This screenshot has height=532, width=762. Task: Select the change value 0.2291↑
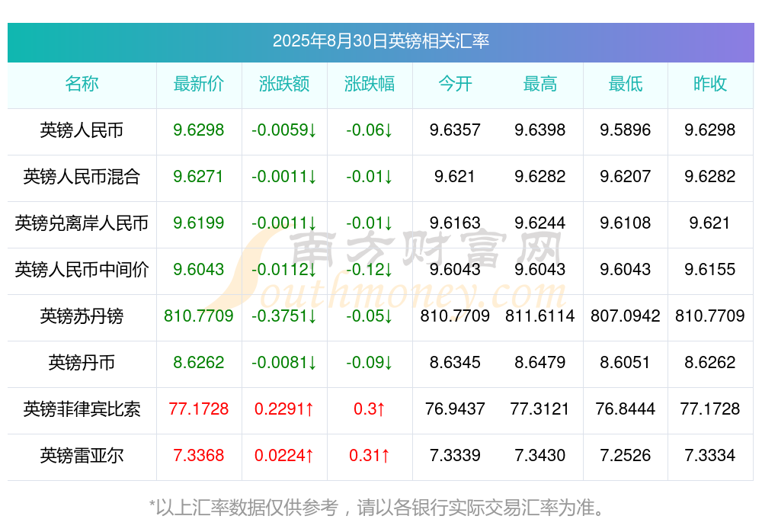283,409
